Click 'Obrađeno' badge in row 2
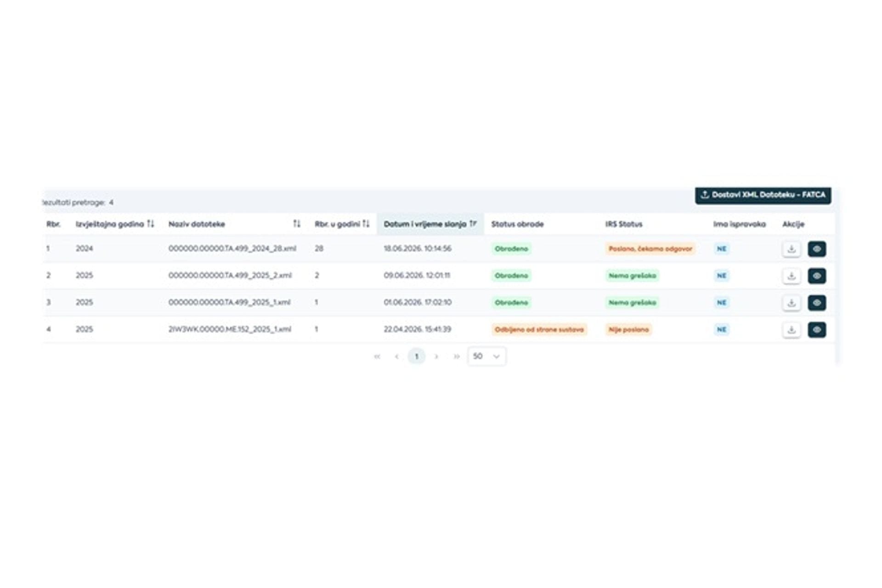This screenshot has width=882, height=588. tap(511, 276)
